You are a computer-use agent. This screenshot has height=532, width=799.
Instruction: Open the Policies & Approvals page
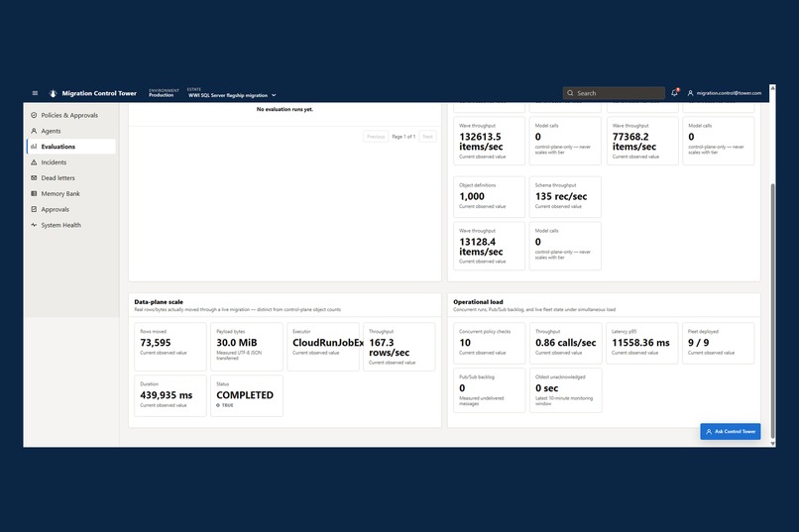point(71,115)
